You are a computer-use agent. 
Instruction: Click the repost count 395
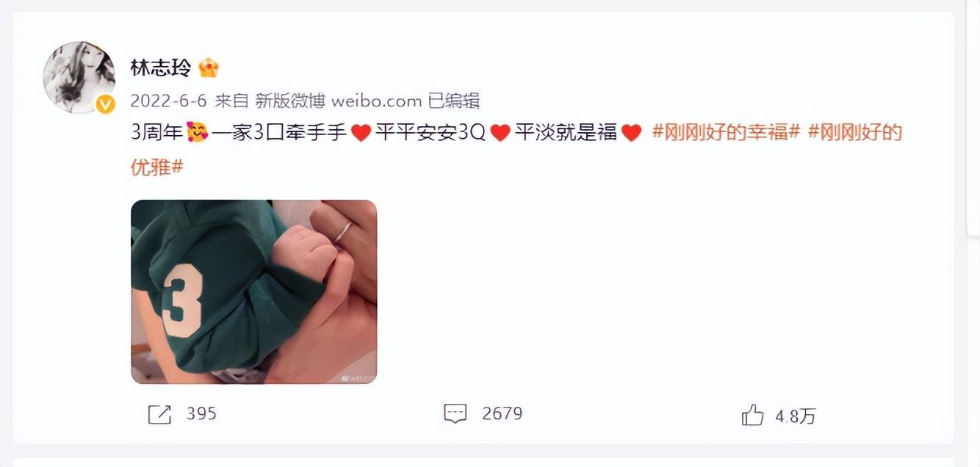[201, 414]
